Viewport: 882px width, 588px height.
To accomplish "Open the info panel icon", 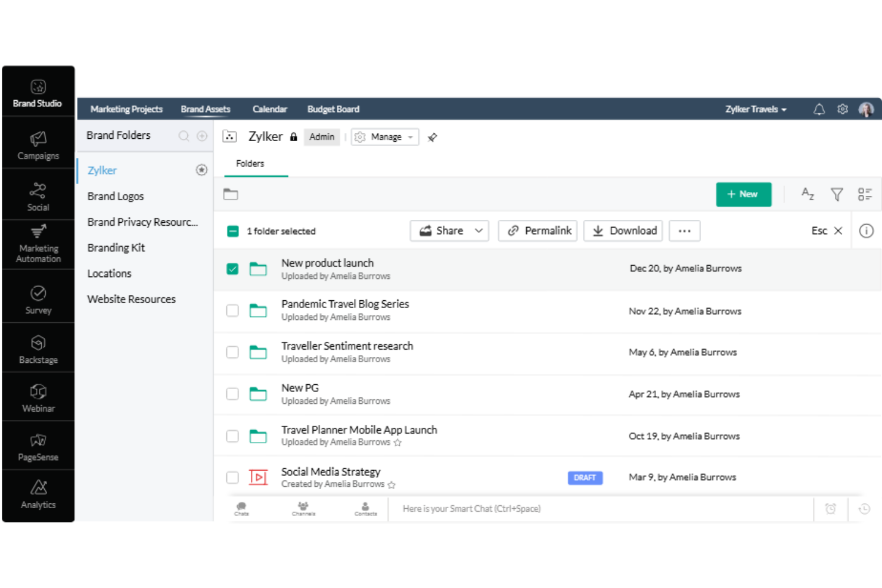I will [866, 231].
